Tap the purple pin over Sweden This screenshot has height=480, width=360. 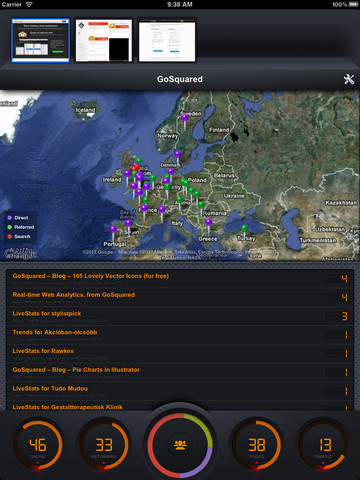click(185, 121)
